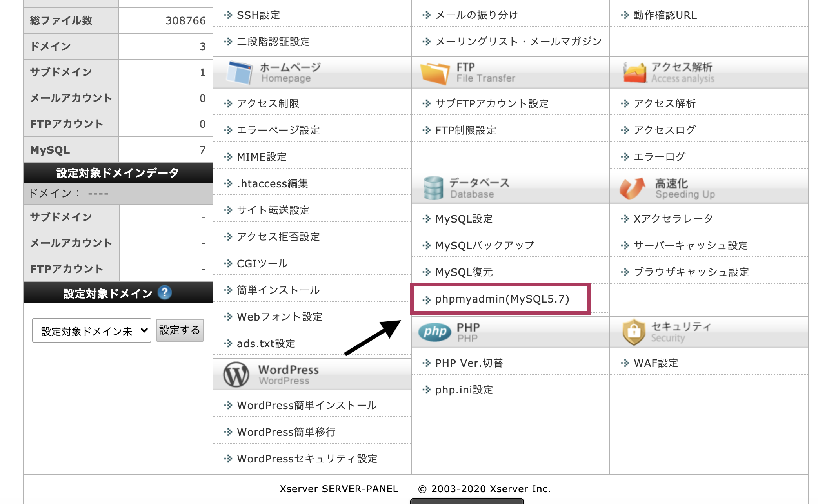818x504 pixels.
Task: Click the Speeding Up arrow icon
Action: 632,189
